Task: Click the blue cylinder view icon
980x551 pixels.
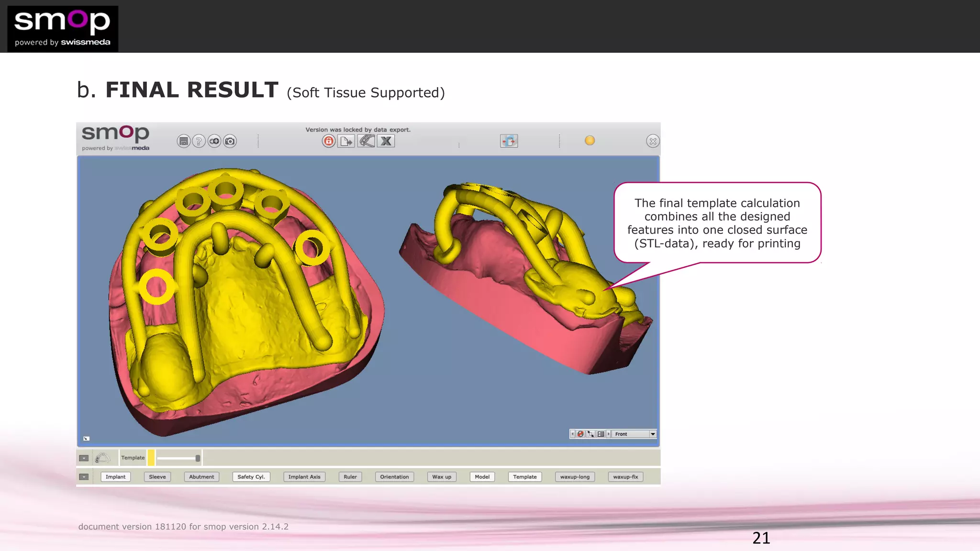Action: (509, 141)
